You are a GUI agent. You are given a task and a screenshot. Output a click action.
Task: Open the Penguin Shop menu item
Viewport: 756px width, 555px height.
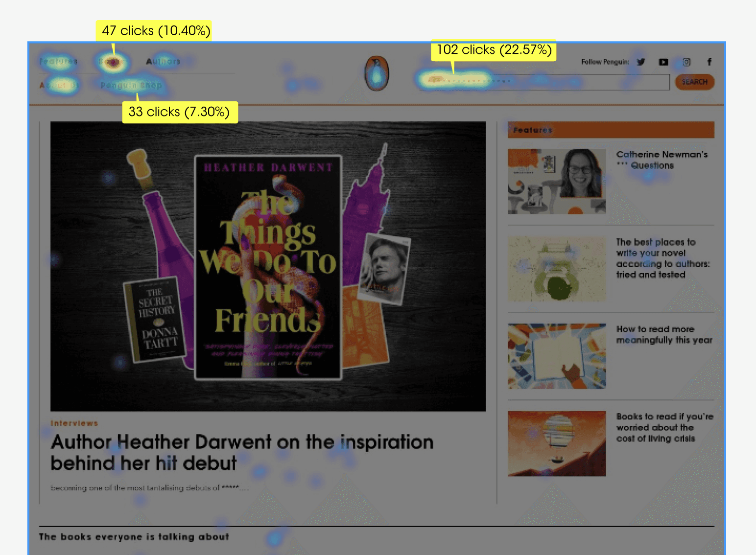131,85
